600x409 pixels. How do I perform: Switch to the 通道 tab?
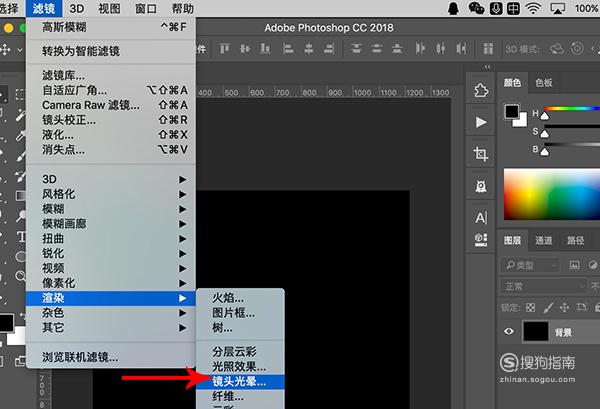tap(543, 240)
